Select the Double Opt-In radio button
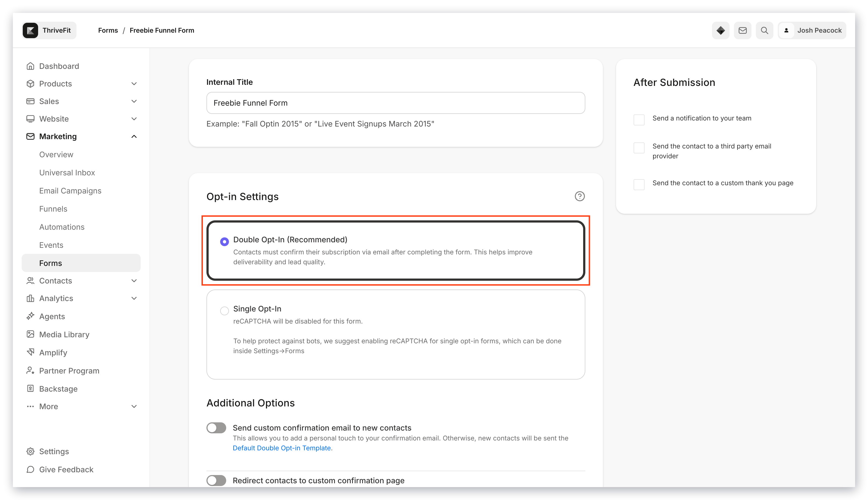Viewport: 868px width, 500px height. pos(224,242)
